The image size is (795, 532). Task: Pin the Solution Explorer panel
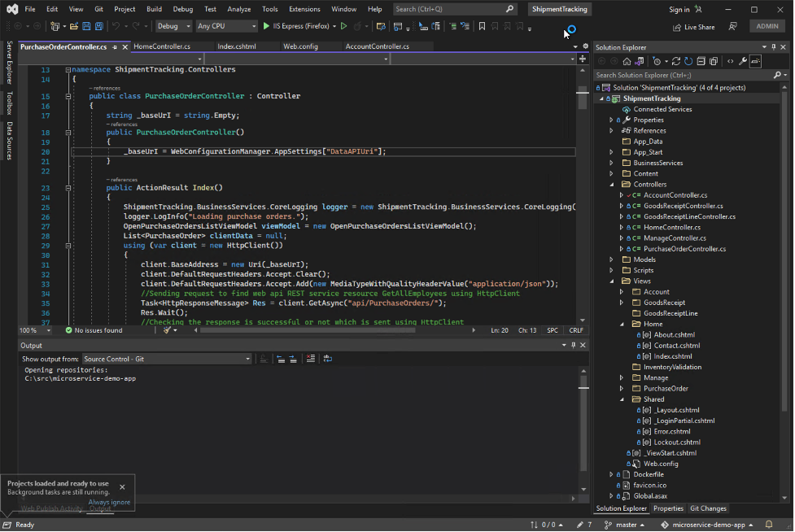[x=773, y=46]
